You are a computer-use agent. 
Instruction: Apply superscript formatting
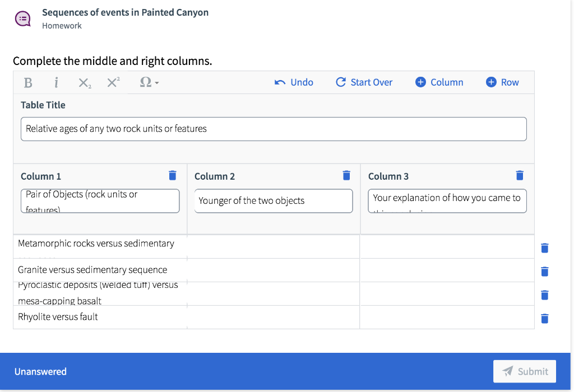click(113, 83)
